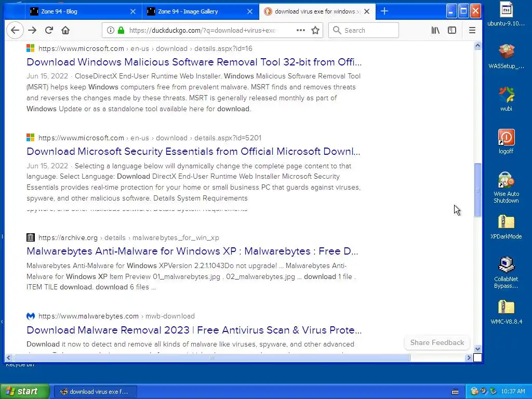The width and height of the screenshot is (532, 399).
Task: Switch to the Zone 94 - Image Gallery tab
Action: (x=200, y=11)
